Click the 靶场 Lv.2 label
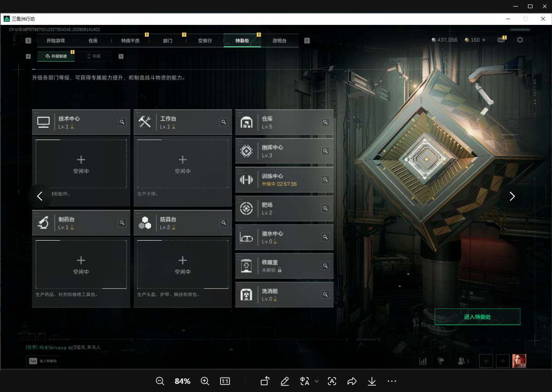 click(x=267, y=213)
